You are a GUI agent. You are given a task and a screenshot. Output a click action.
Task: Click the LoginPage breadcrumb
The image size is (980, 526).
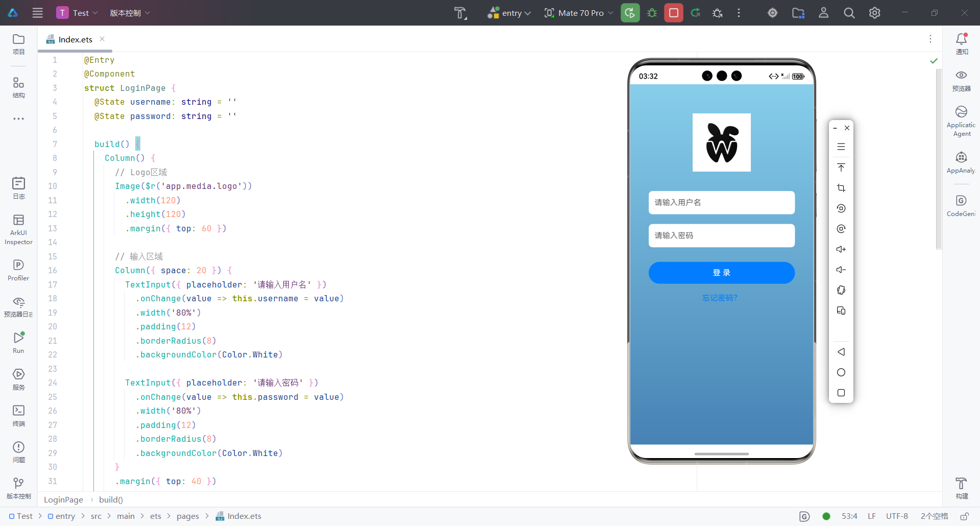point(63,499)
